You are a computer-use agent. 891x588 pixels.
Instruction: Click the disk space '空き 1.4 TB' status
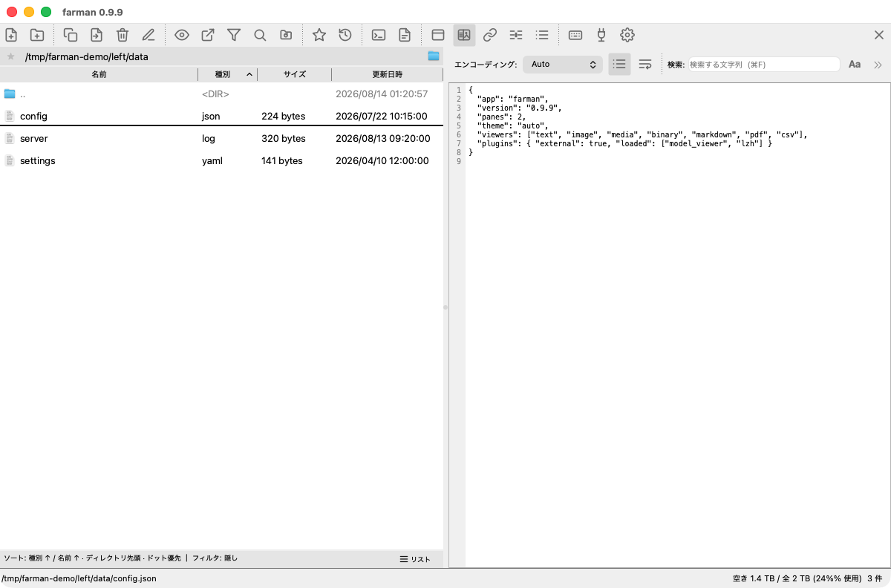(753, 578)
